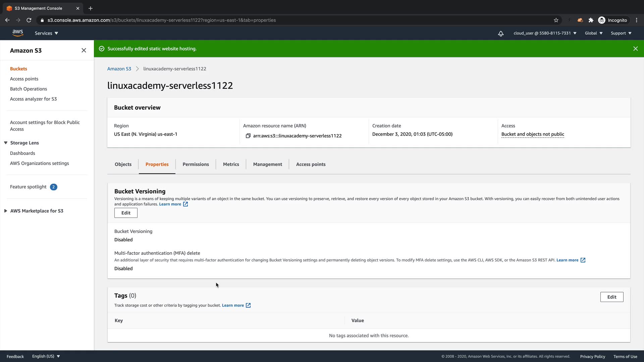Collapse the Storage Lens section

tap(6, 143)
